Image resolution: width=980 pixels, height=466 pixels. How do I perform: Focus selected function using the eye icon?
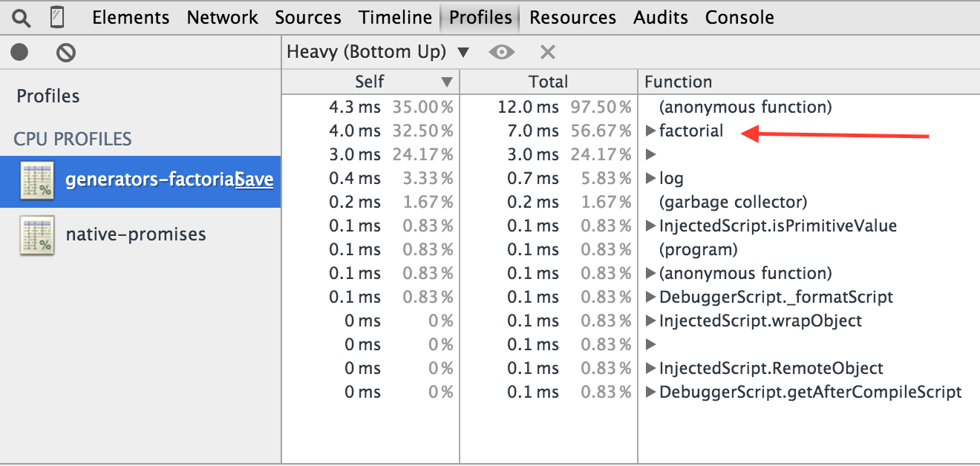(x=502, y=52)
